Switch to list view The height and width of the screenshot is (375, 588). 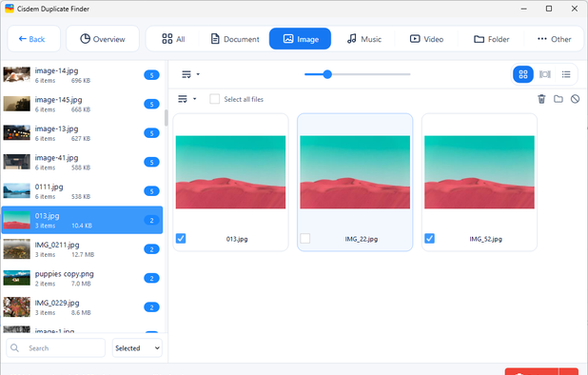coord(566,74)
